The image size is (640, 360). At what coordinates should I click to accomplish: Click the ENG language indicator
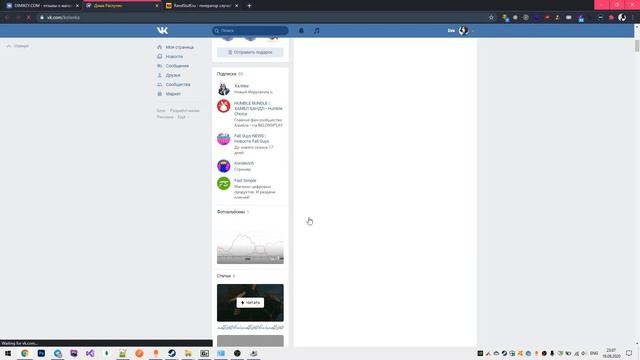[594, 353]
